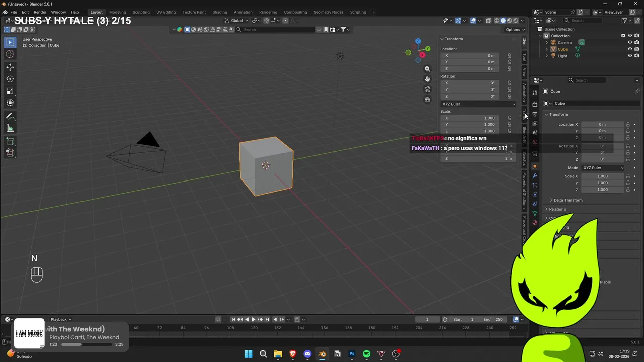Click the viewport pan hand icon
Screen dimensions: 644x362
427,79
